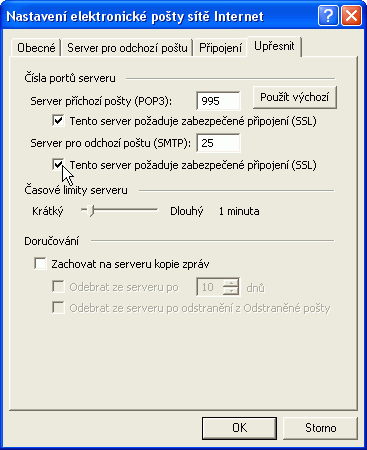
Task: Click the days spinner up arrow
Action: tap(231, 283)
